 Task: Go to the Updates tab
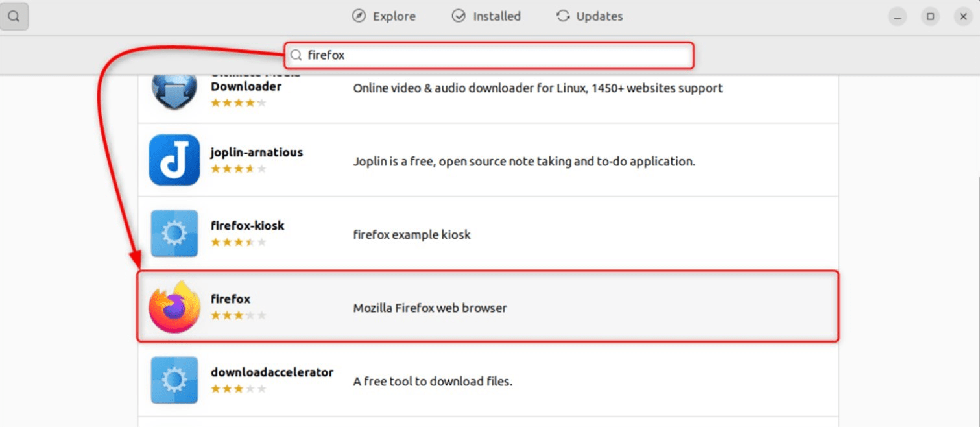[x=590, y=16]
